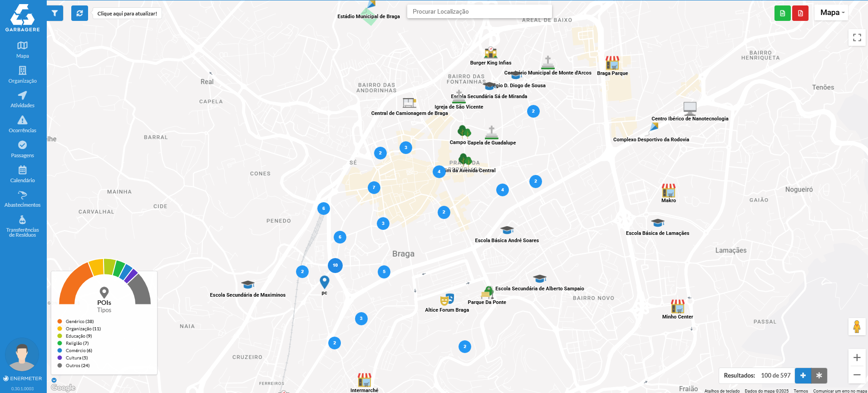Click the filter funnel icon
Viewport: 868px width, 393px height.
[x=54, y=13]
